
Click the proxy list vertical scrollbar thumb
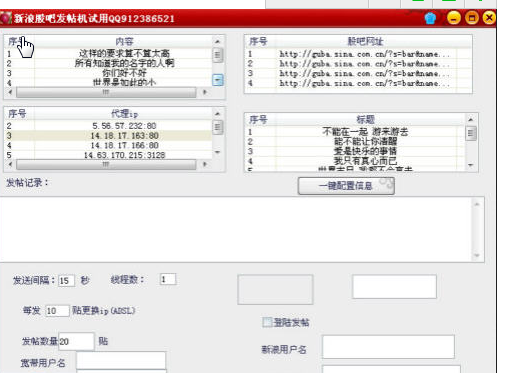tap(218, 127)
